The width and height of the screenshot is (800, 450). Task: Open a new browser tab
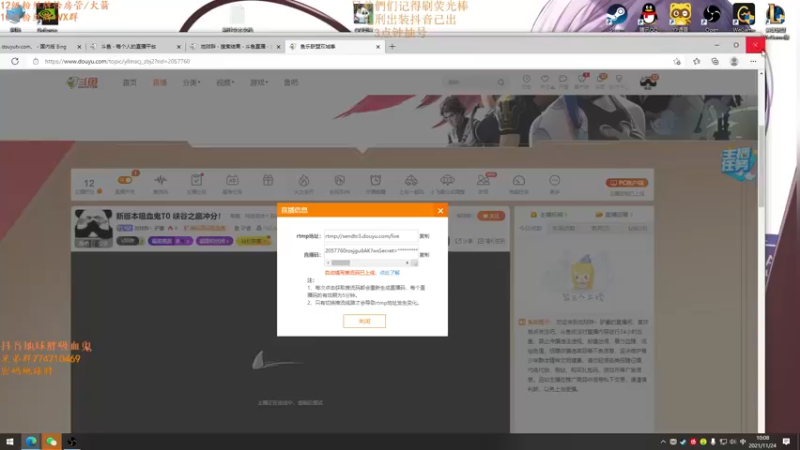[x=392, y=46]
